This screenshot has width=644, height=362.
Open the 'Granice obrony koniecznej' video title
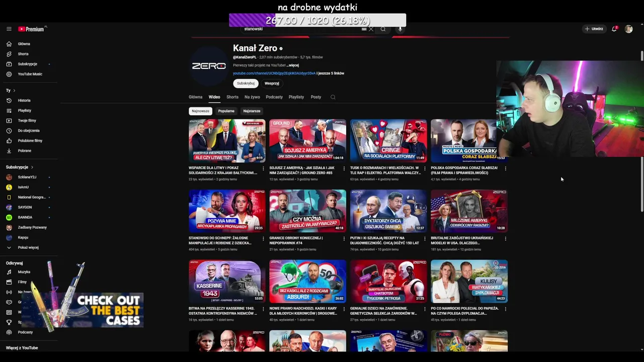click(x=296, y=241)
